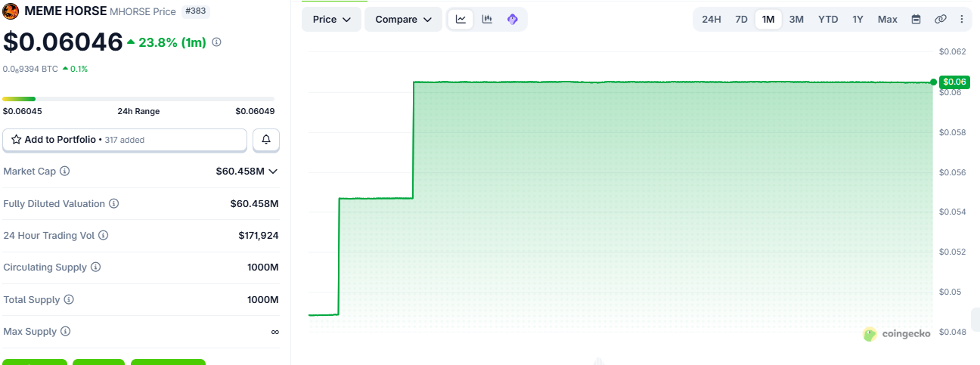
Task: Click the info icon beside 23.8% (1m)
Action: pyautogui.click(x=216, y=42)
